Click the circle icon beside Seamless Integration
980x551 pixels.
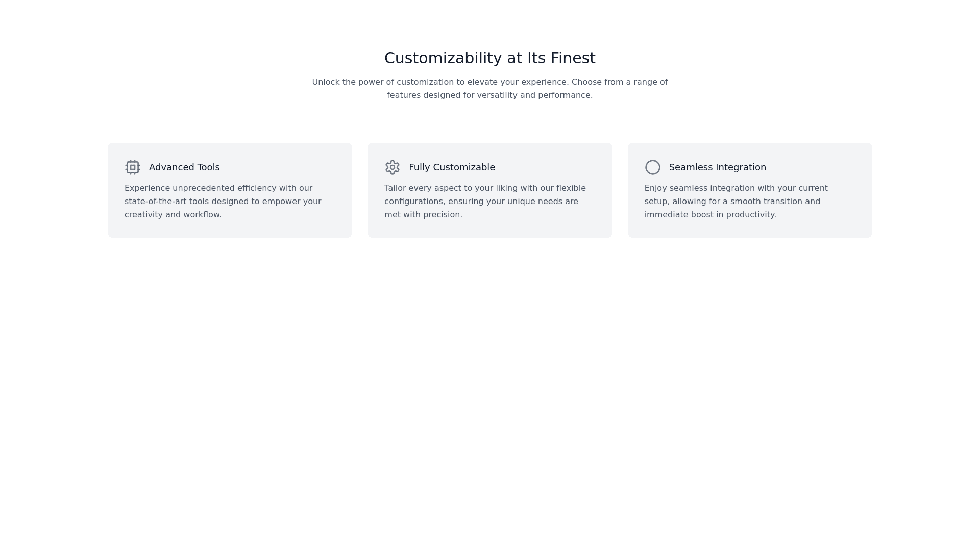coord(652,167)
